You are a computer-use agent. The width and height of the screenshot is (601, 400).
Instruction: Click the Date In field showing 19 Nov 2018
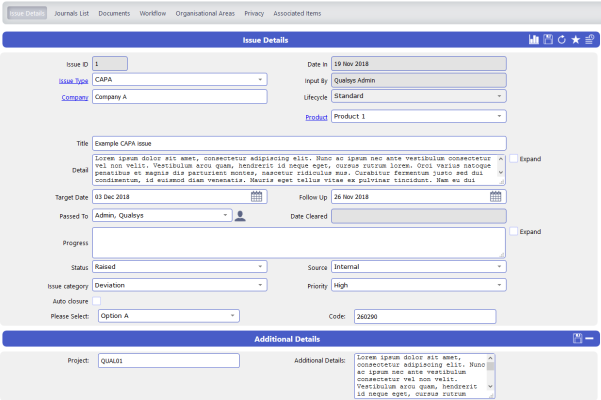point(419,64)
